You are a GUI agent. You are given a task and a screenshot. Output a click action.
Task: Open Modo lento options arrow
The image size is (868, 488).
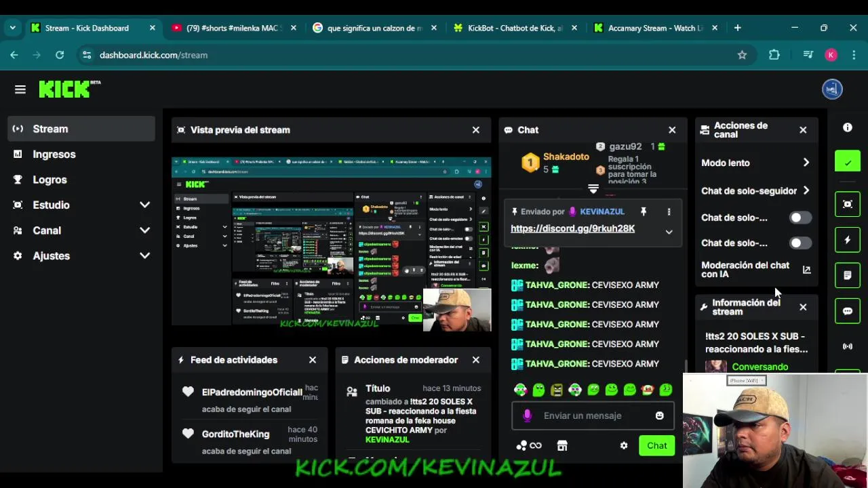[806, 163]
